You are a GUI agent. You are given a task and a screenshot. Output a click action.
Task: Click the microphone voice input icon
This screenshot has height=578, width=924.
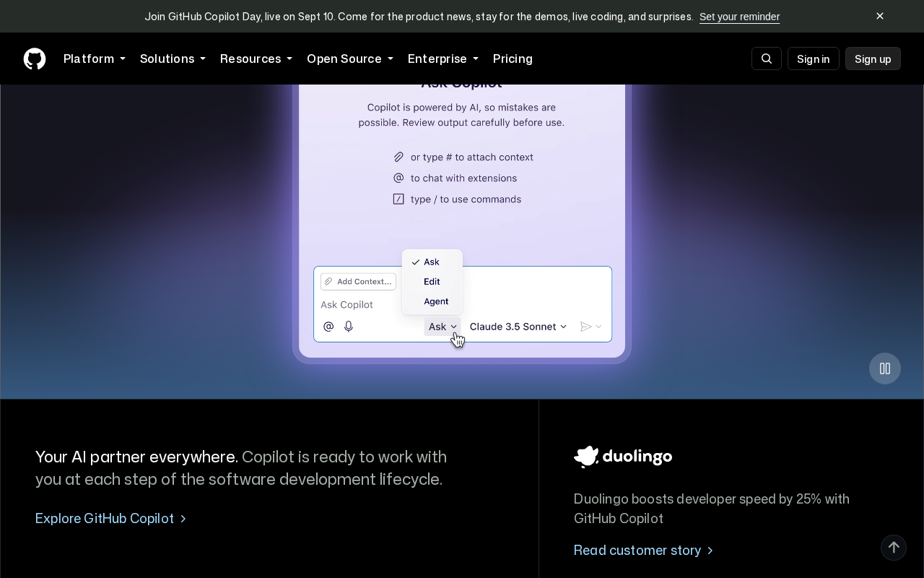tap(349, 327)
